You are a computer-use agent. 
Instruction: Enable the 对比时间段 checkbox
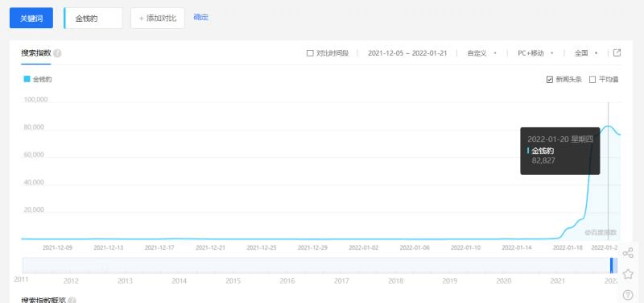point(310,53)
